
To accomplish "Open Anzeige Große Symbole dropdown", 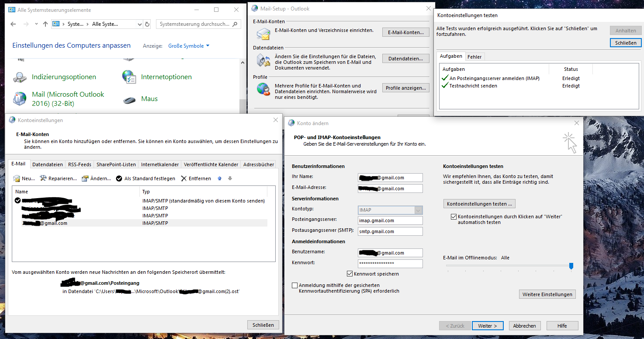I will click(189, 46).
